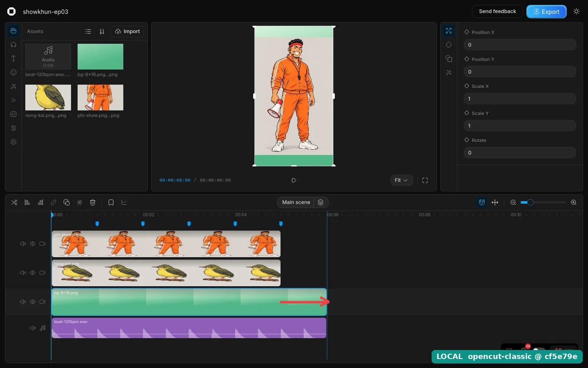Screen dimensions: 588x368
Task: Open the Main scene selector
Action: point(296,202)
